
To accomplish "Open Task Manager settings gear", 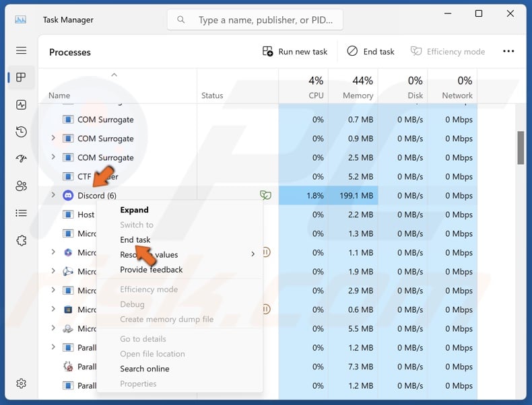I will [x=21, y=383].
